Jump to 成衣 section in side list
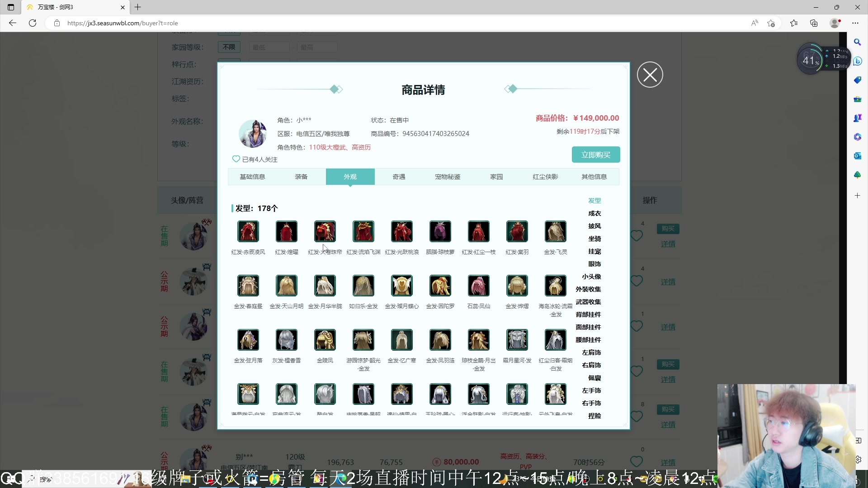Image resolution: width=868 pixels, height=488 pixels. click(594, 213)
